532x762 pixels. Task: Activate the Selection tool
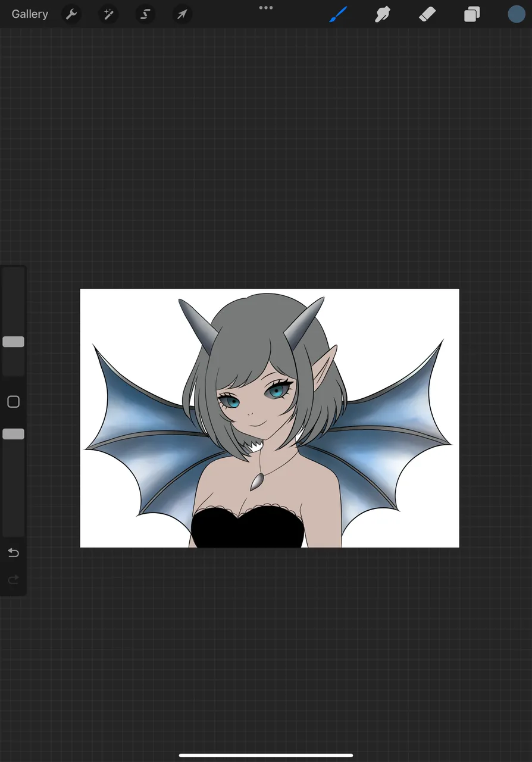coord(145,14)
